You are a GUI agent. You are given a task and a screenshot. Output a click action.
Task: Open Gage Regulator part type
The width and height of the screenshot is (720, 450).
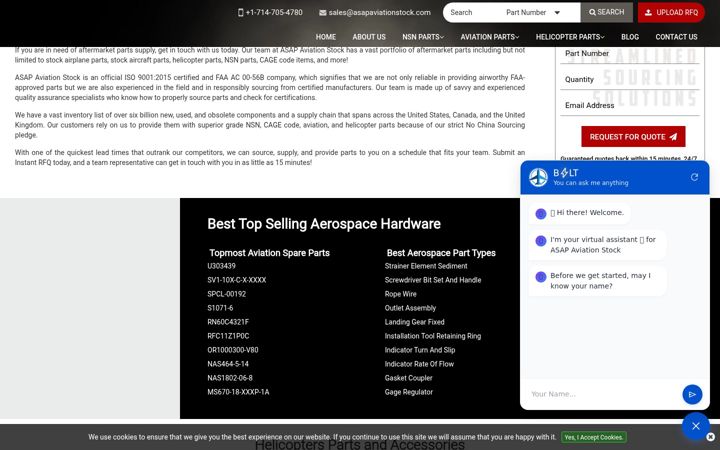tap(409, 392)
